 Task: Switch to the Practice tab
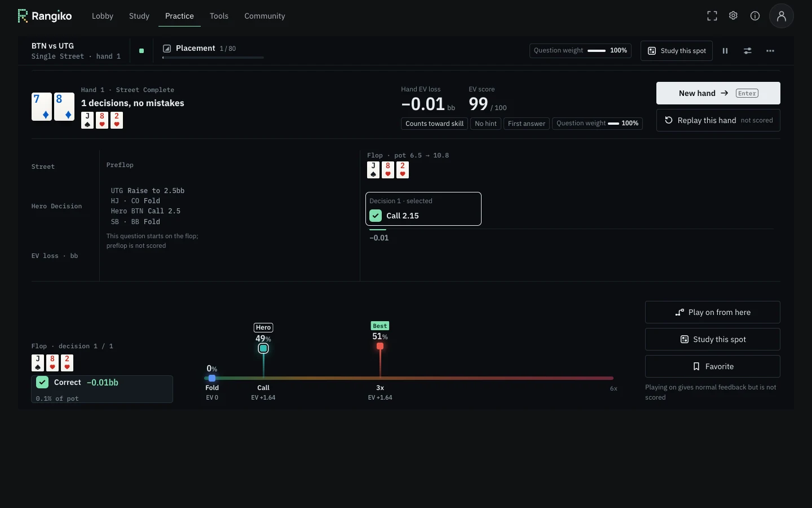[179, 16]
